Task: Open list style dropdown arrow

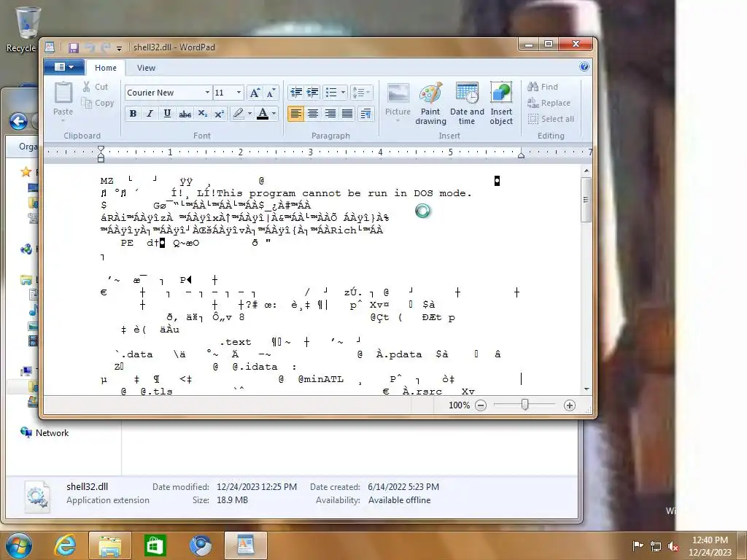Action: coord(343,93)
